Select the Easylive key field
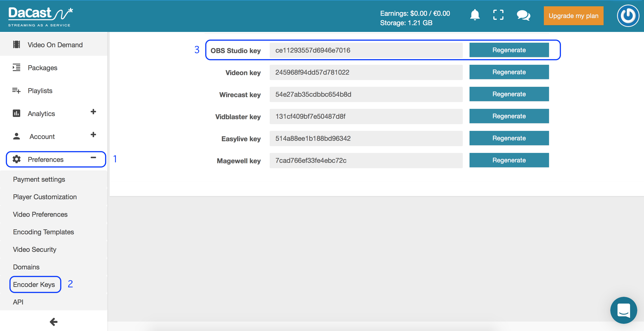The image size is (644, 331). pos(366,138)
